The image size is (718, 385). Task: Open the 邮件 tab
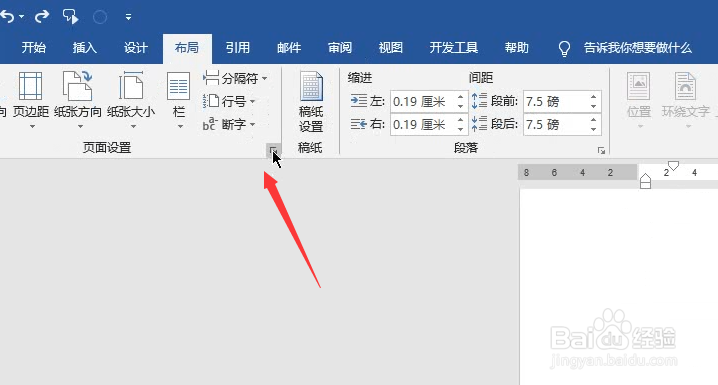(x=289, y=48)
